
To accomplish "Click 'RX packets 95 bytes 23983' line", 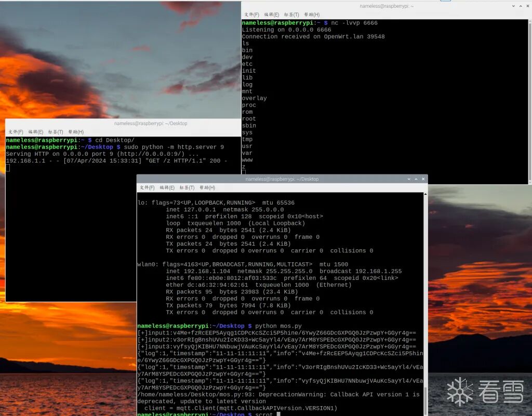I will (232, 292).
